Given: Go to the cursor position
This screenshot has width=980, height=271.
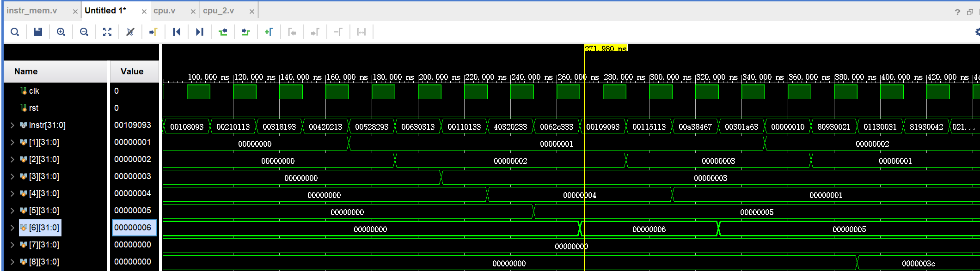Looking at the screenshot, I should click(153, 32).
